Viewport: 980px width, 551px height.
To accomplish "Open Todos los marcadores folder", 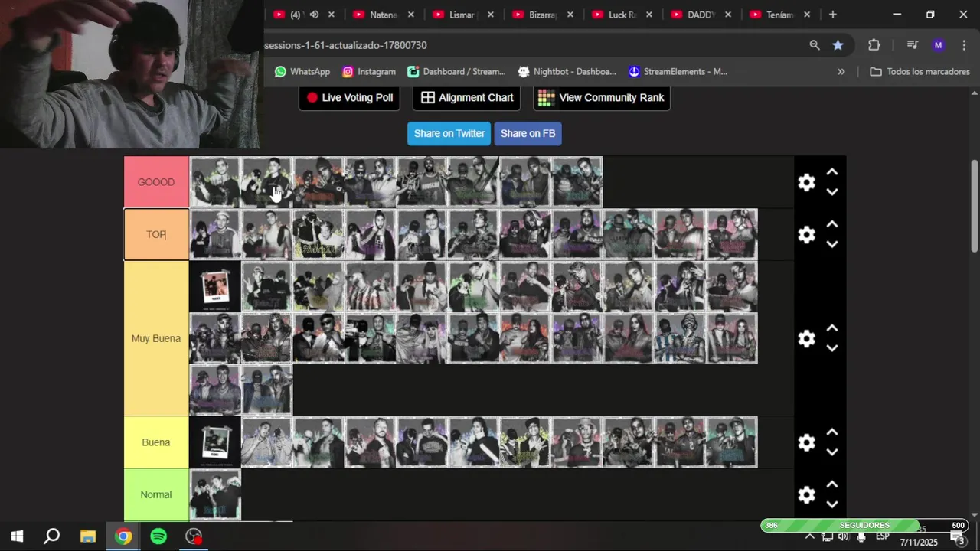I will (920, 71).
